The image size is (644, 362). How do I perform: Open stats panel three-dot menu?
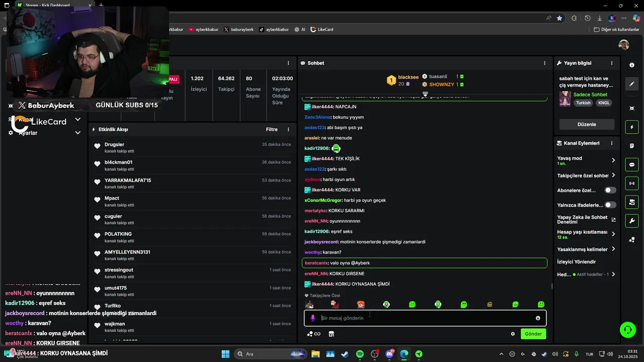[x=288, y=63]
